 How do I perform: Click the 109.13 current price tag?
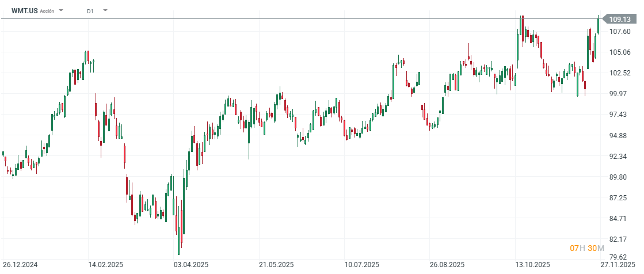(619, 19)
